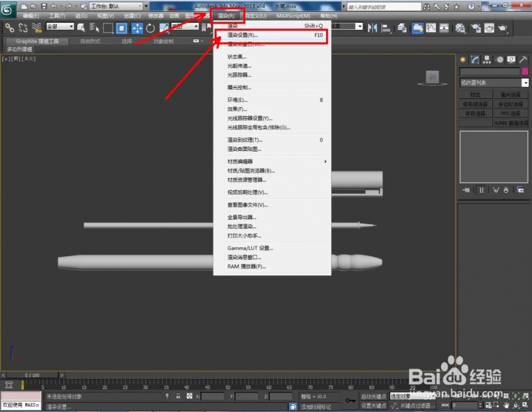Viewport: 532px width, 412px height.
Task: Expand the Graphite ribbon minimize dropdown
Action: pos(198,41)
